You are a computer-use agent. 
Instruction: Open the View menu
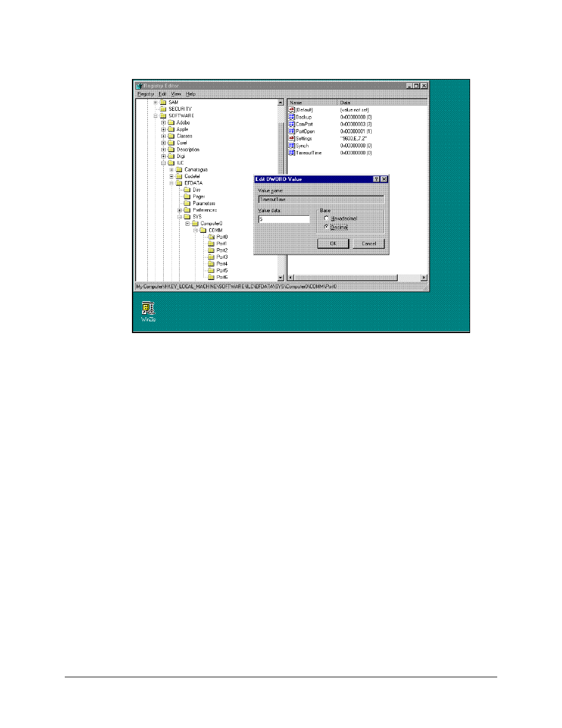pos(176,94)
